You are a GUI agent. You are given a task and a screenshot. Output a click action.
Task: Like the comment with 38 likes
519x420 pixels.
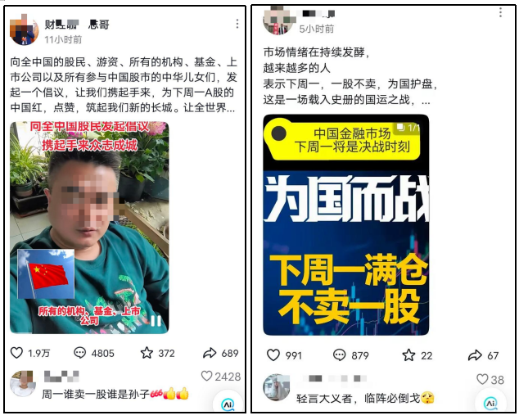coord(482,379)
